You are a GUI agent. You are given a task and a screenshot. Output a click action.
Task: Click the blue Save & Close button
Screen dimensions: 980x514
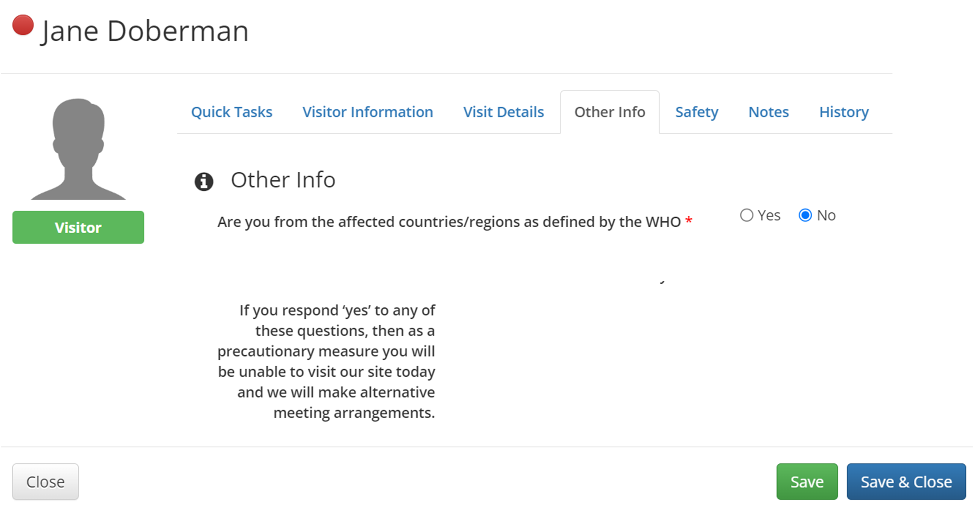[906, 482]
